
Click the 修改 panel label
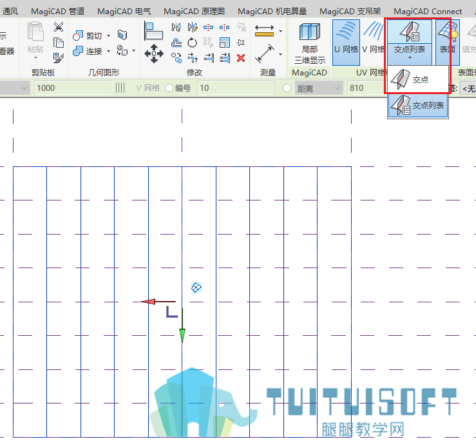[195, 72]
